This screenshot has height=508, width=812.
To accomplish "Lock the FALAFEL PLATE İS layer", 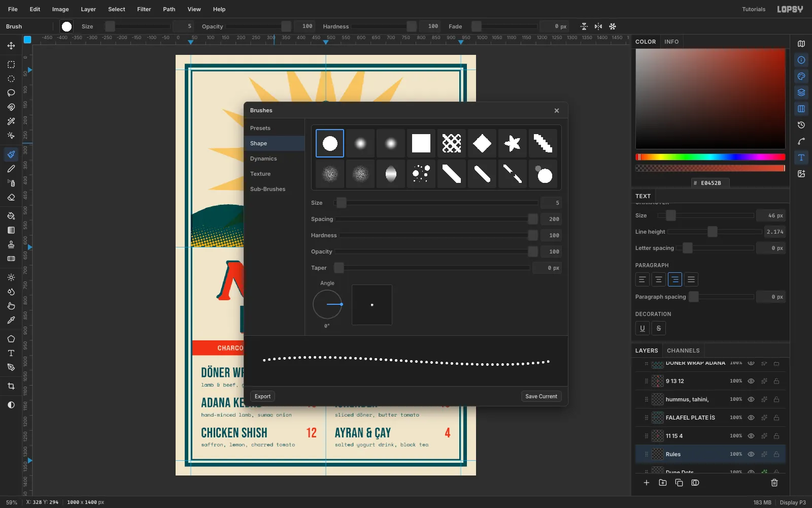I will coord(776,418).
